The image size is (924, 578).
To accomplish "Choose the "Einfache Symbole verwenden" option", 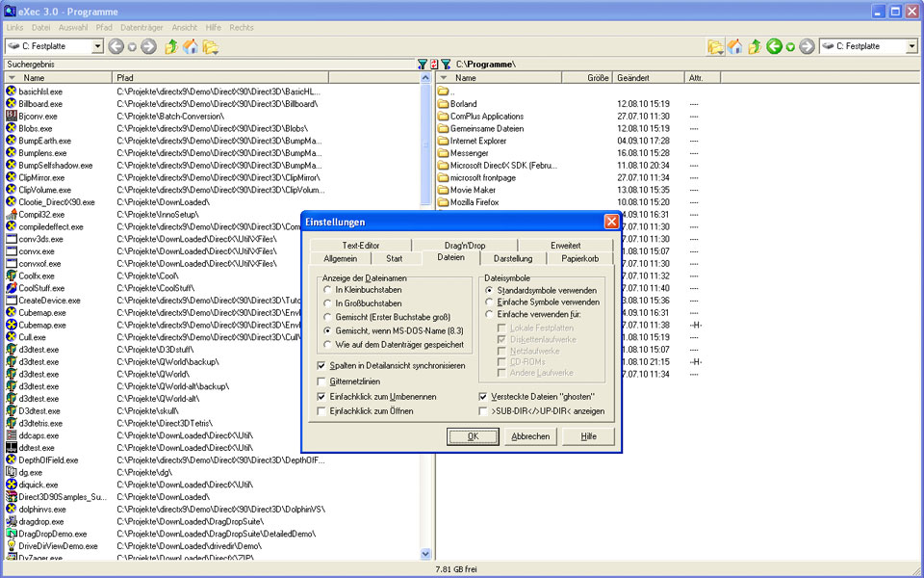I will coord(490,302).
